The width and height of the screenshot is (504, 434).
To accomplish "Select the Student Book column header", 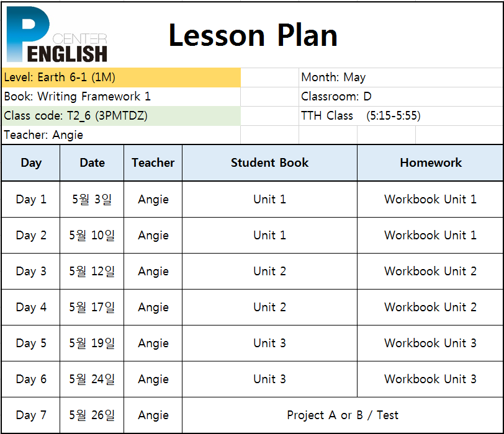I will pyautogui.click(x=269, y=162).
